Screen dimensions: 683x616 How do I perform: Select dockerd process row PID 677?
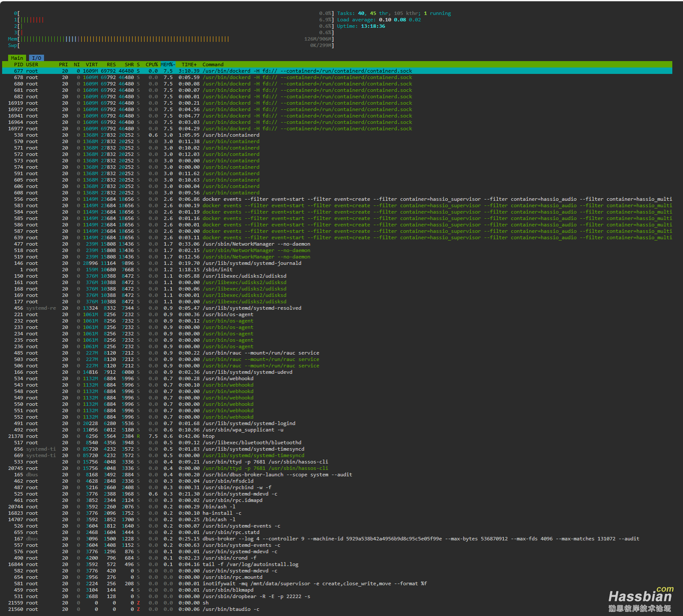pos(337,71)
